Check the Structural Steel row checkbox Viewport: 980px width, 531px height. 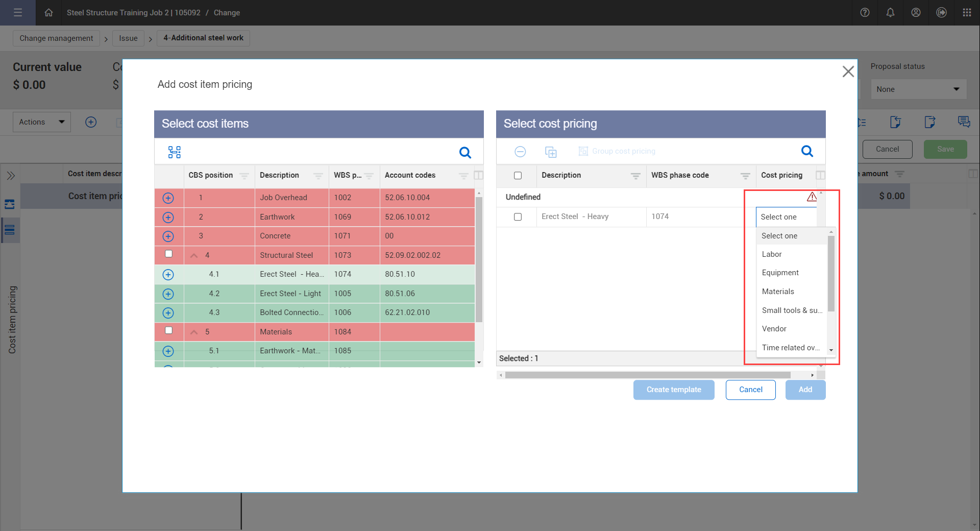(x=168, y=254)
